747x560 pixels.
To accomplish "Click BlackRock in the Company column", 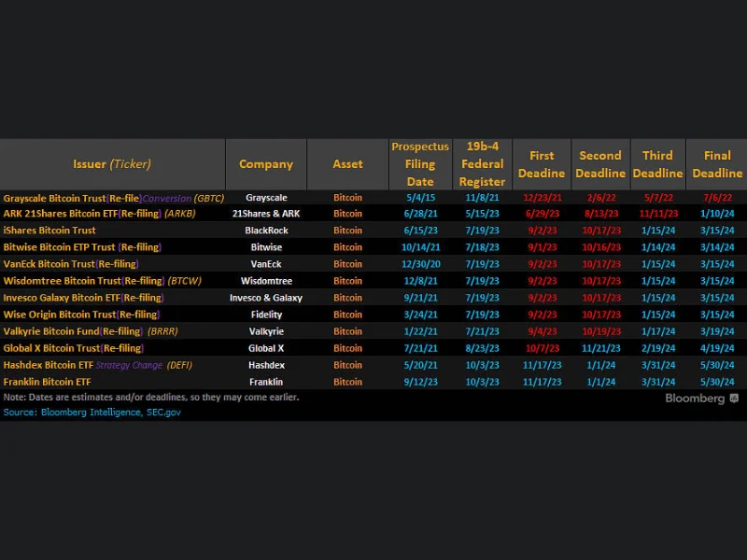I will coord(266,231).
